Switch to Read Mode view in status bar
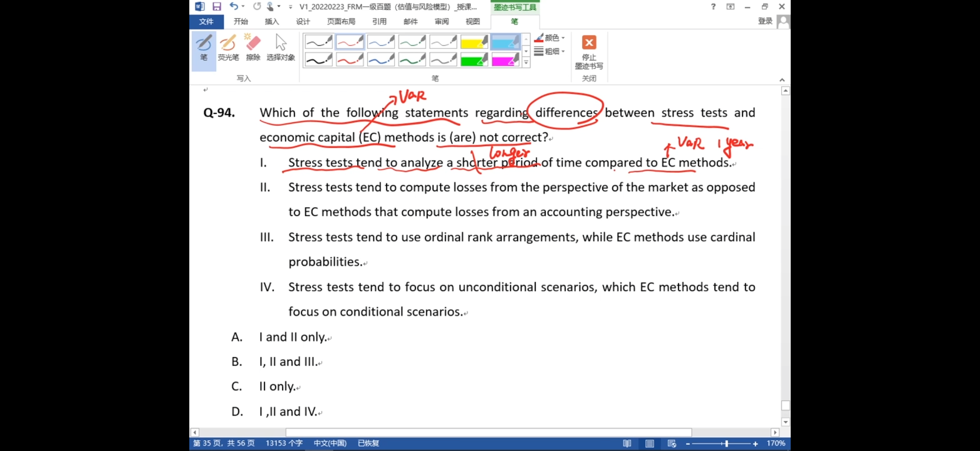980x451 pixels. coord(627,443)
